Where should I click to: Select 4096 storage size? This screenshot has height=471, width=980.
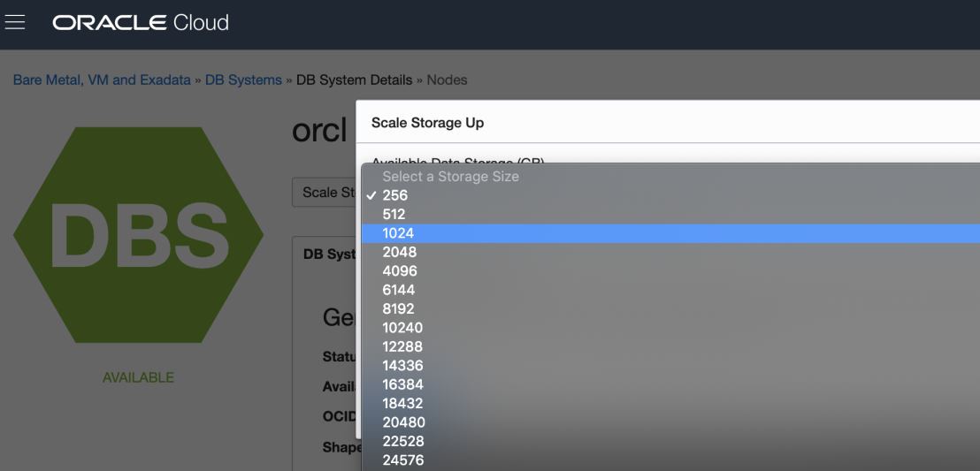[x=399, y=271]
